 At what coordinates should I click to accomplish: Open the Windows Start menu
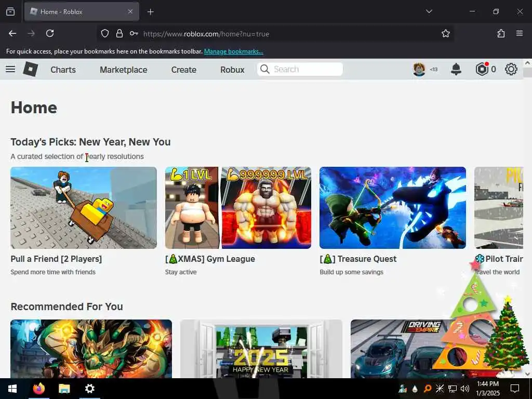[12, 389]
